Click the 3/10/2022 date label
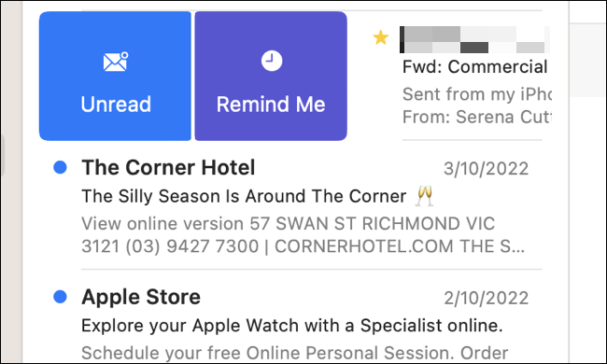Image resolution: width=607 pixels, height=364 pixels. 486,169
